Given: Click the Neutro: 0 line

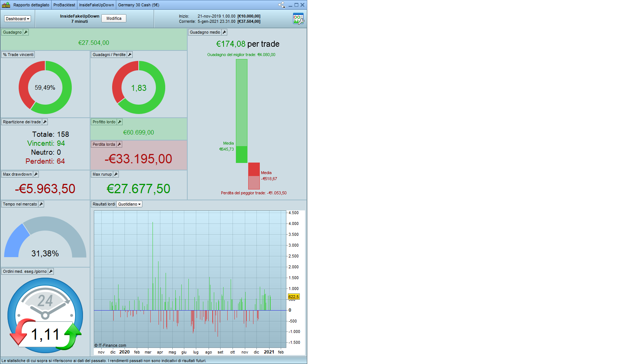Looking at the screenshot, I should tap(46, 152).
